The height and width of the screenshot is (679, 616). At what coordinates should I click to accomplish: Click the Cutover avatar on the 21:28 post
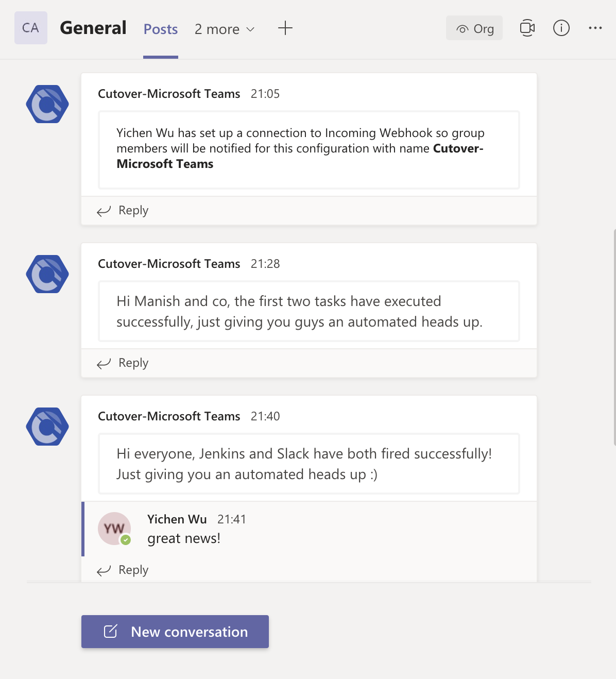pyautogui.click(x=47, y=274)
